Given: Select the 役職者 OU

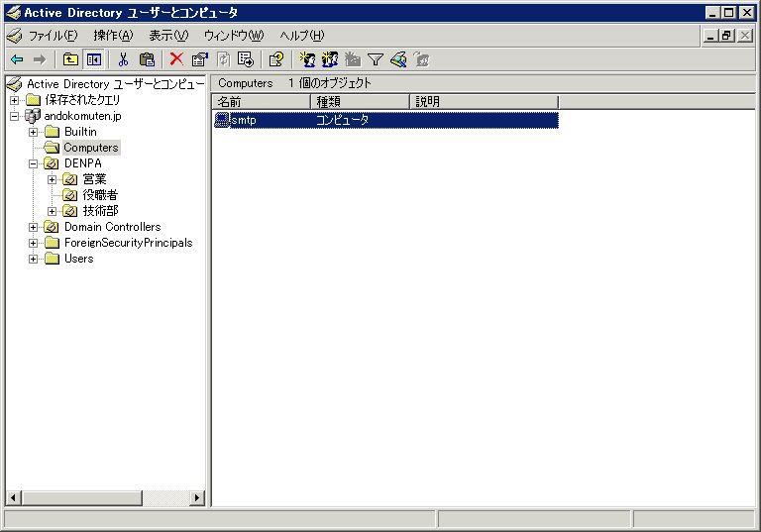Looking at the screenshot, I should click(x=100, y=195).
